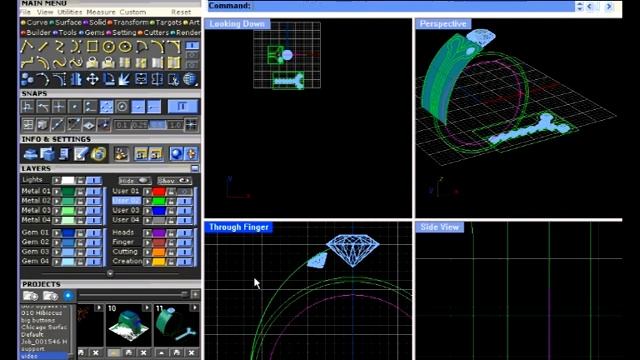Viewport: 640px width, 360px height.
Task: Open the View menu
Action: (x=45, y=12)
